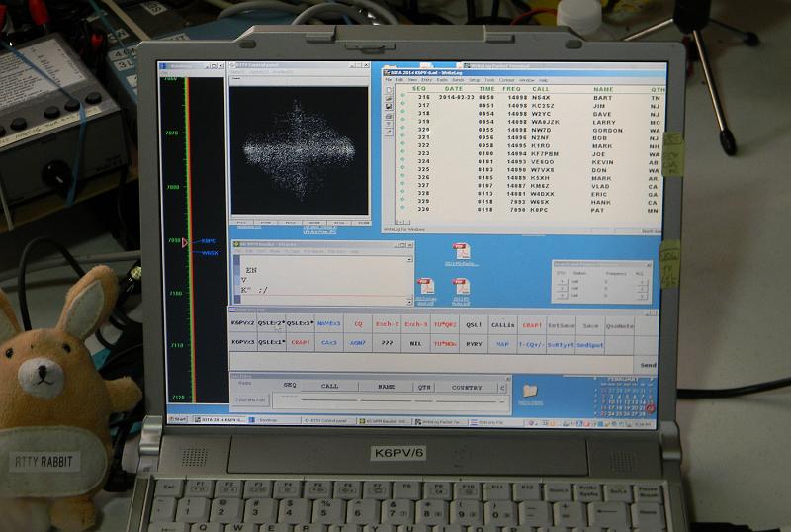Select the K0PC row in the log

(x=530, y=210)
